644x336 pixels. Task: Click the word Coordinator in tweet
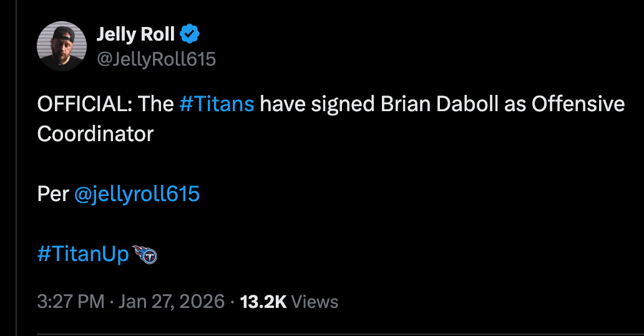(x=95, y=134)
